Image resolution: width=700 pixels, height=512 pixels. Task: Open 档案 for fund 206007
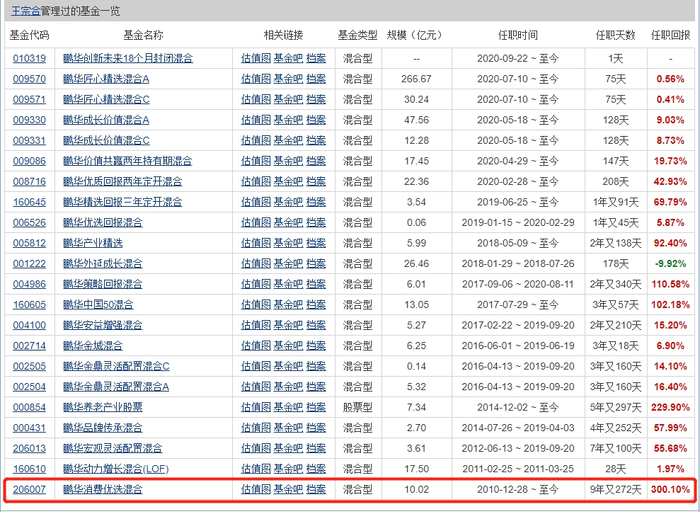click(316, 490)
